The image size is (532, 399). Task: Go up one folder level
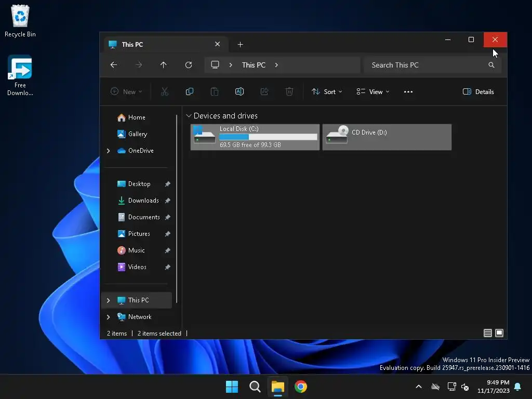[163, 65]
